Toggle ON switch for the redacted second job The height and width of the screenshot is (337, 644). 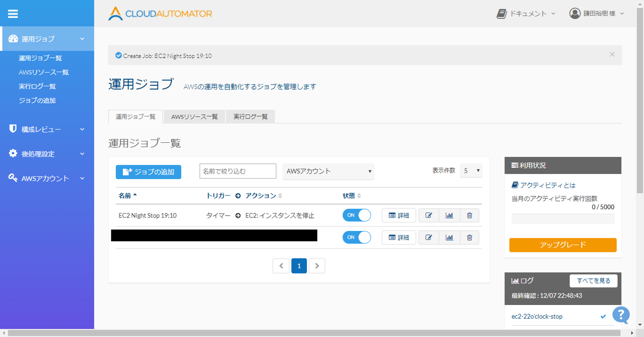[357, 237]
